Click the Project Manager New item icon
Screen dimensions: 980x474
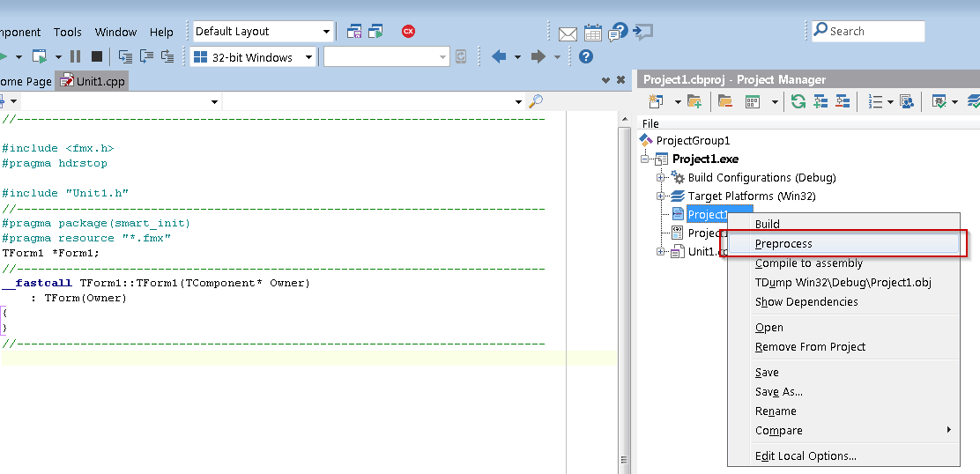click(x=656, y=101)
